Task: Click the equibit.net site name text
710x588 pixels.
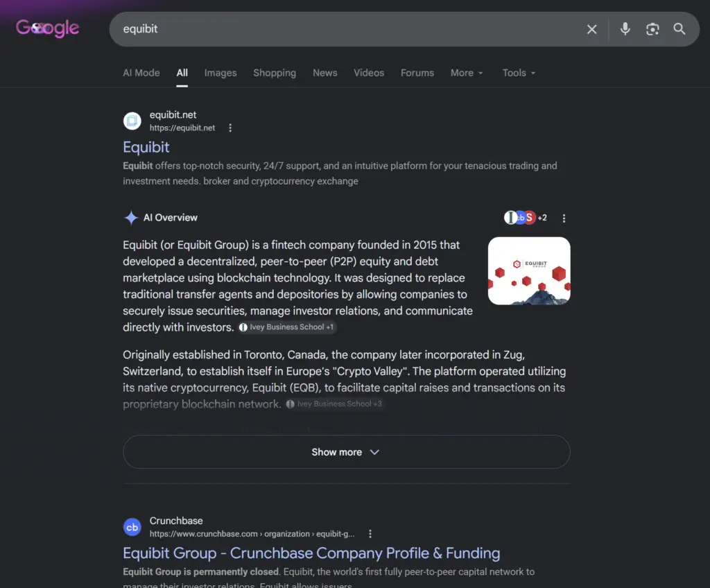Action: point(173,115)
